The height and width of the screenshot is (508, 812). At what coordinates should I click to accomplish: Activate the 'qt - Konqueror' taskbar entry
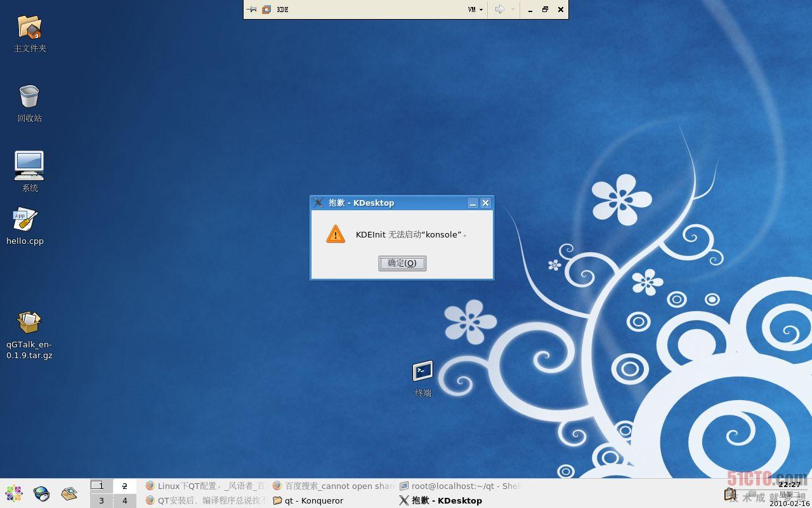coord(333,500)
